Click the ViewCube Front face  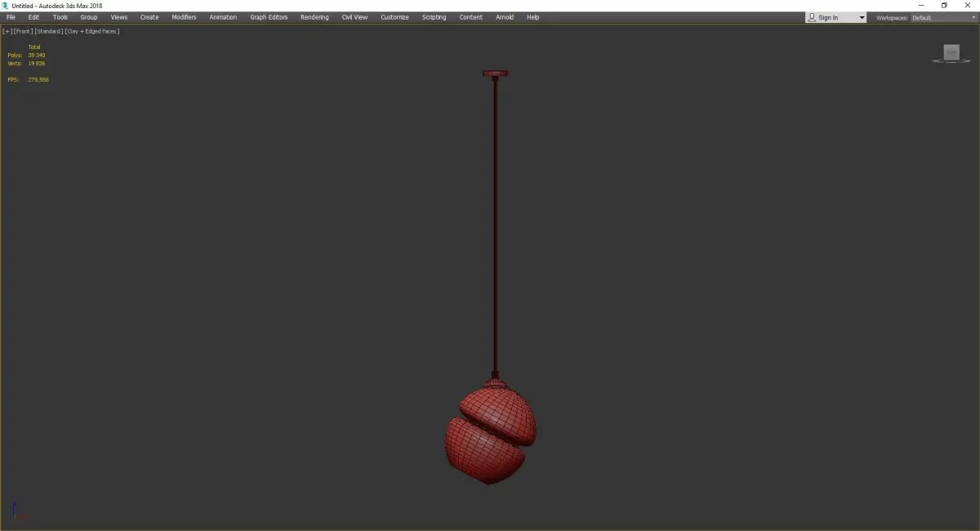point(951,51)
